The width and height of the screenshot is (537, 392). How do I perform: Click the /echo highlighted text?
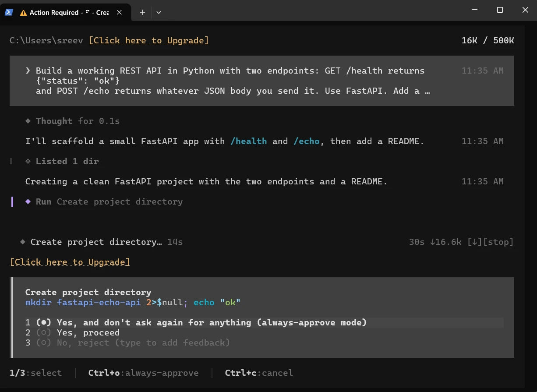click(x=307, y=141)
